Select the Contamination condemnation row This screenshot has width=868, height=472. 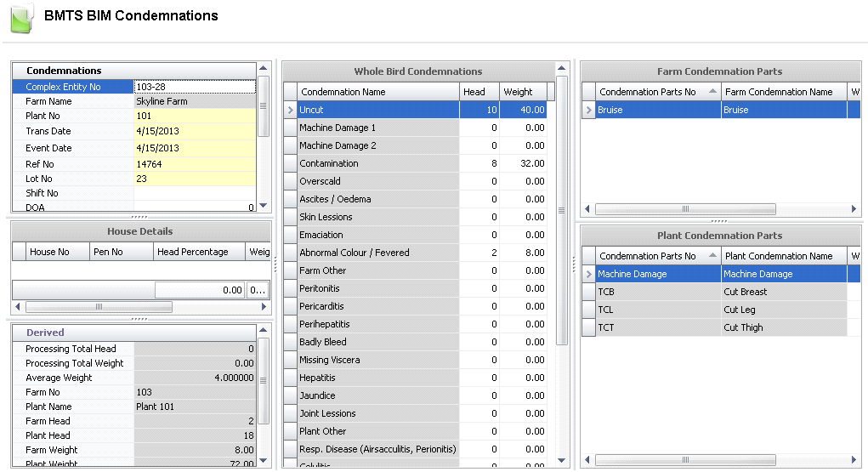(x=378, y=163)
